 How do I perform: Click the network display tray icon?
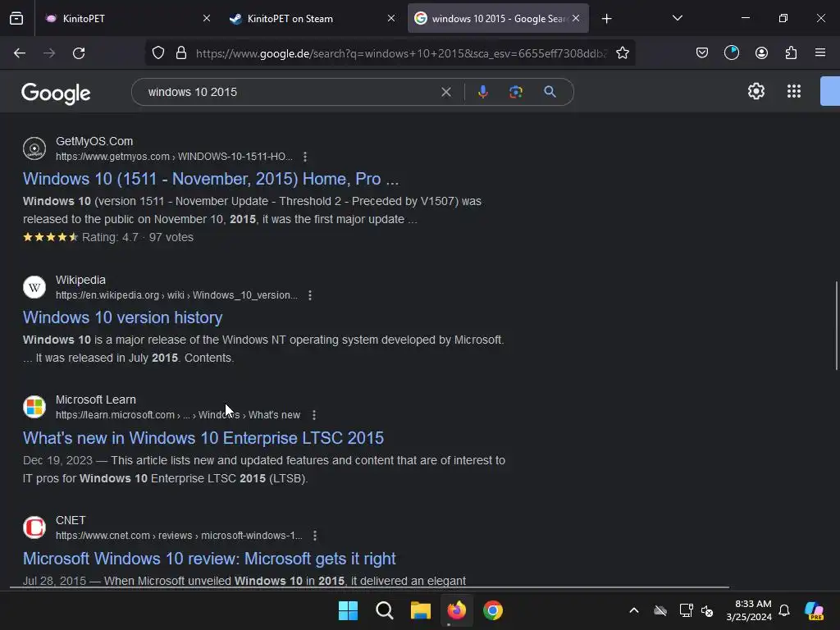pos(687,610)
